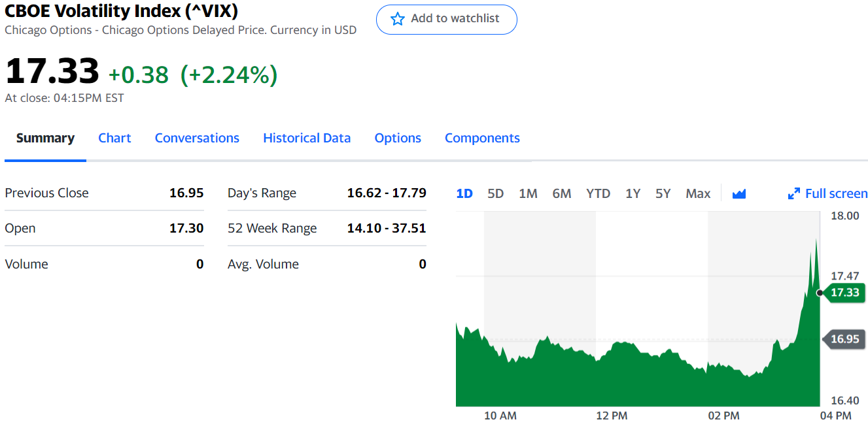
Task: Click the 04 PM axis label
Action: (835, 416)
